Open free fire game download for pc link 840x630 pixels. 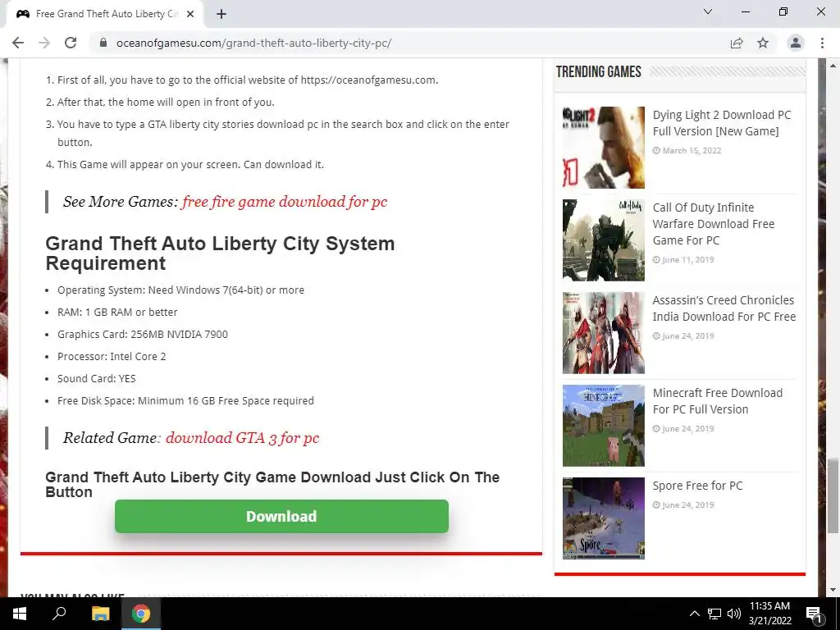[x=285, y=202]
